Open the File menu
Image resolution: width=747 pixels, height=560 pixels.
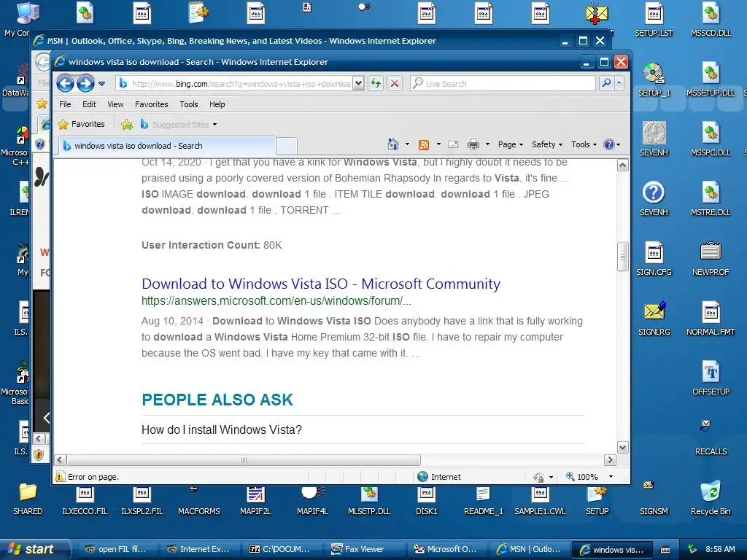pos(65,104)
